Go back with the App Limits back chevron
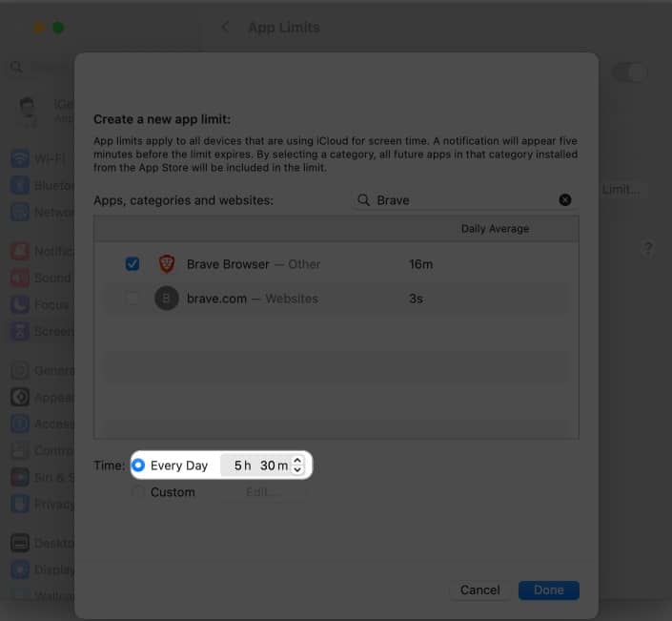672x621 pixels. (x=225, y=27)
